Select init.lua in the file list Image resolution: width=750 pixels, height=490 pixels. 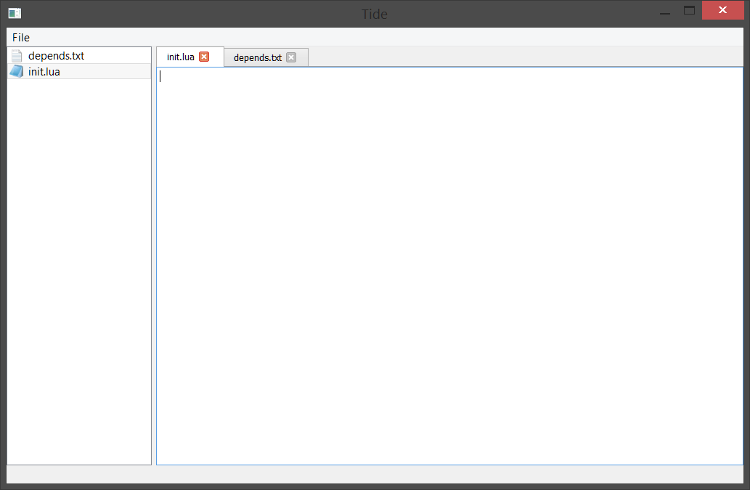tap(79, 71)
